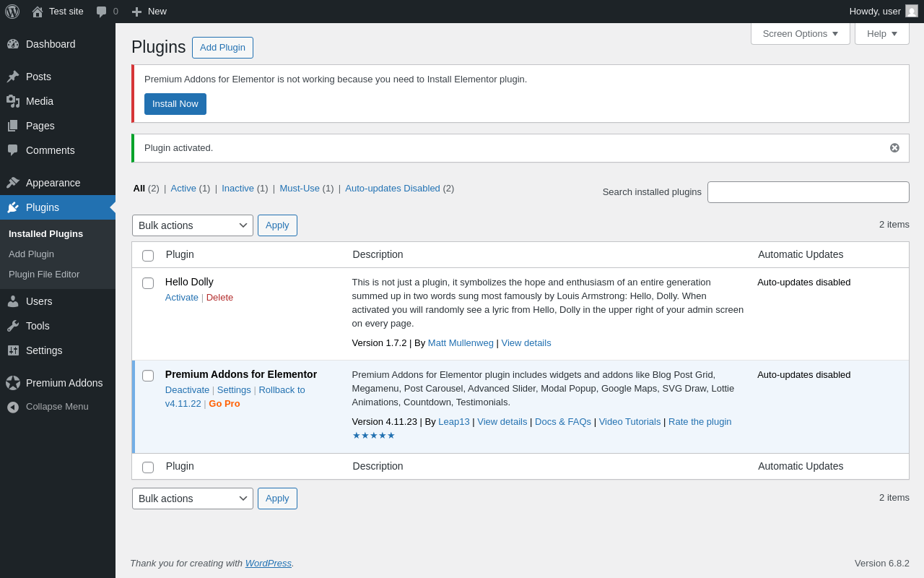Open WordPress link in footer
Image resolution: width=924 pixels, height=578 pixels.
tap(269, 564)
